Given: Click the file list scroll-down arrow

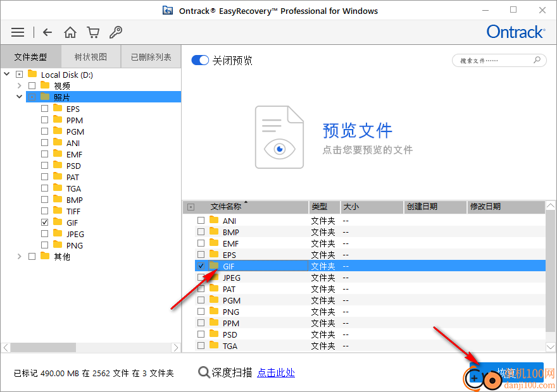Looking at the screenshot, I should point(551,346).
